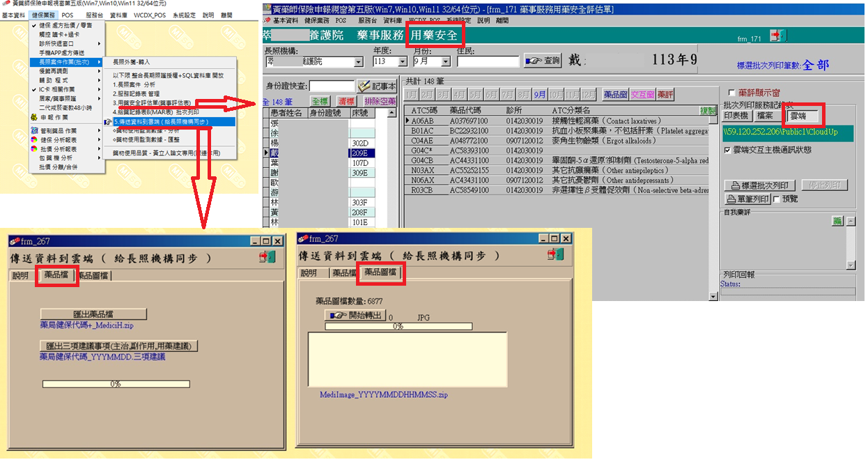Viewport: 868px width, 462px height.
Task: Select bed number 302D cell
Action: tap(363, 143)
